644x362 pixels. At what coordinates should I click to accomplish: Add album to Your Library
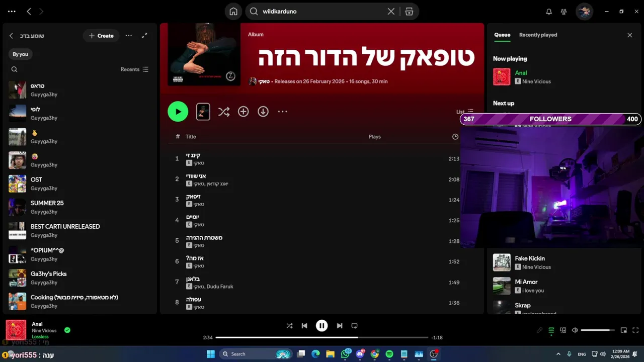click(244, 112)
